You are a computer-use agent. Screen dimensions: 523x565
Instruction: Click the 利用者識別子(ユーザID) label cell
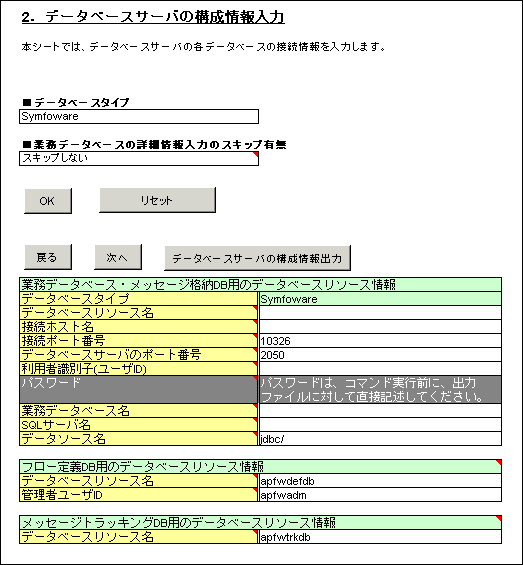[139, 369]
